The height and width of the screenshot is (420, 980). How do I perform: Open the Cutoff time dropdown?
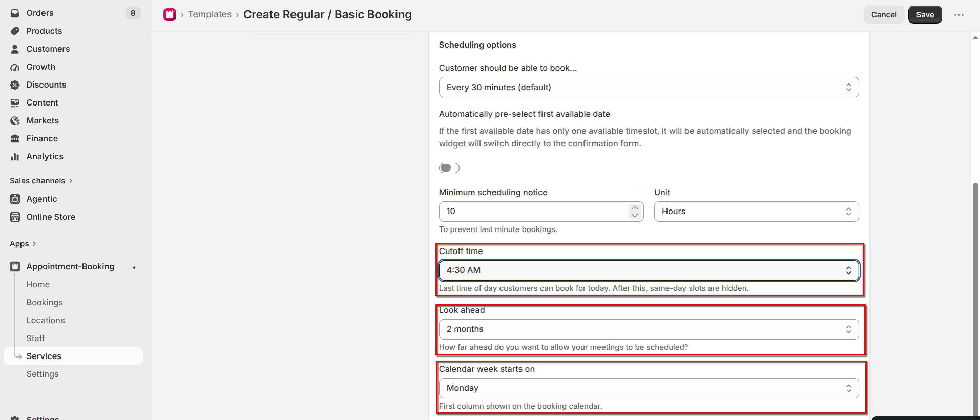point(649,270)
